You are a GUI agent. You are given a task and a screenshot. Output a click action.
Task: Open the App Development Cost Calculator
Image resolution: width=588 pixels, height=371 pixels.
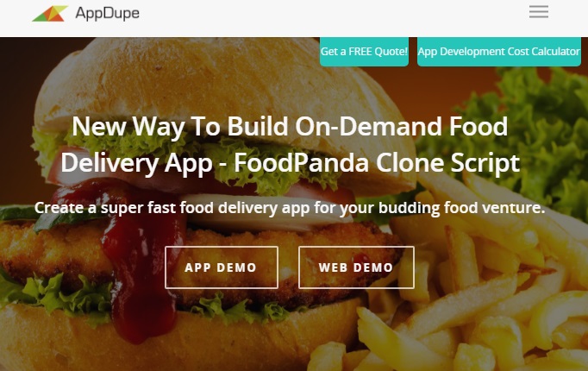pyautogui.click(x=498, y=52)
